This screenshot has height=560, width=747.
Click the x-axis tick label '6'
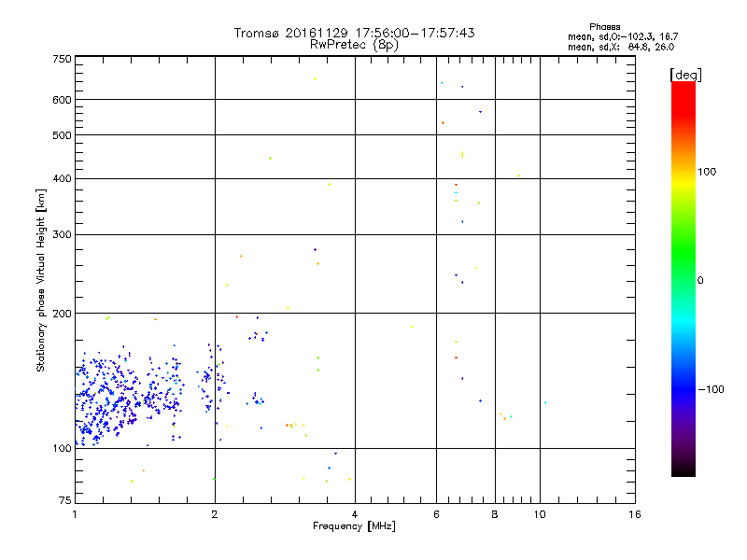tap(436, 514)
